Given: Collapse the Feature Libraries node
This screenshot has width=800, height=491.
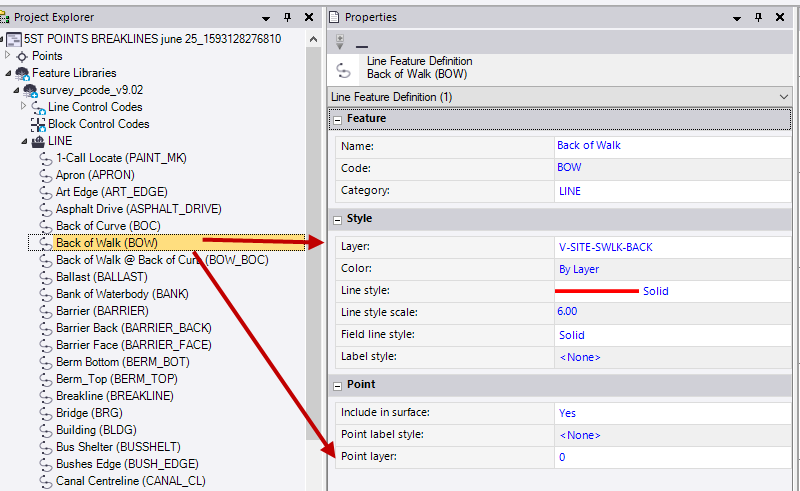Looking at the screenshot, I should coord(8,73).
